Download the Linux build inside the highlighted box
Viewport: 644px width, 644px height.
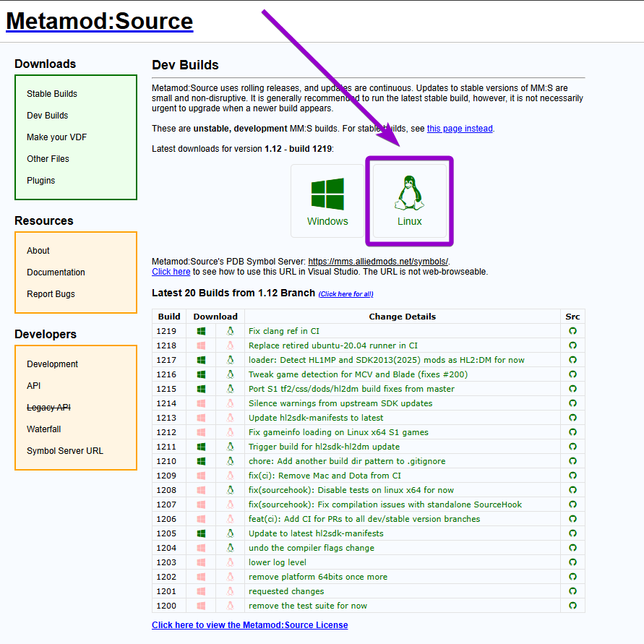[408, 201]
